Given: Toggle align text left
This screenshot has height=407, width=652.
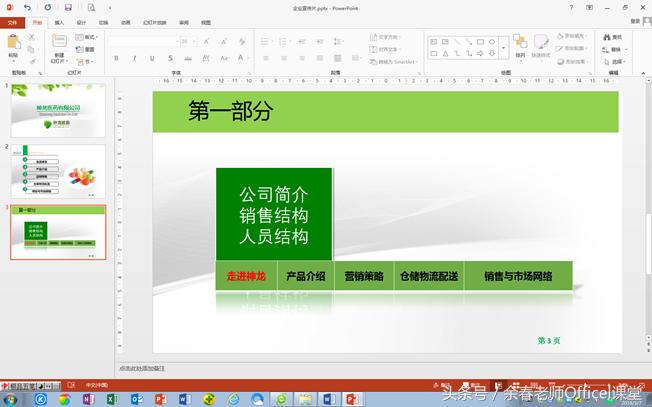Looking at the screenshot, I should pos(266,58).
